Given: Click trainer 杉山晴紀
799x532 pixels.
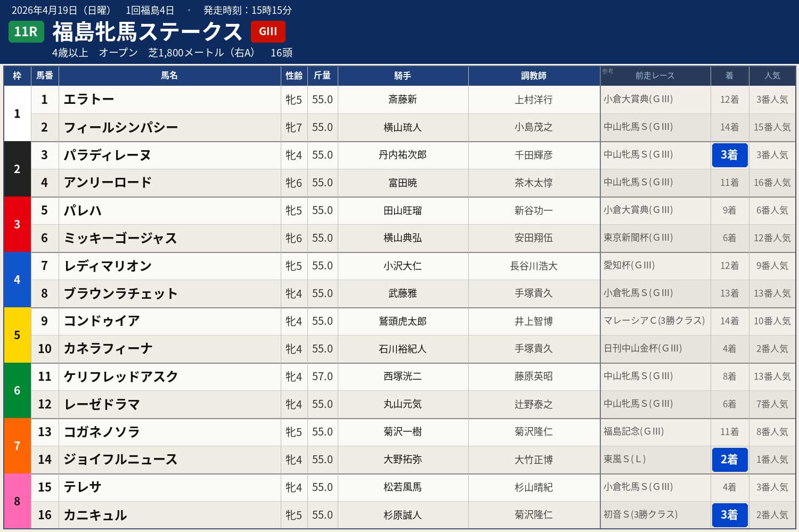Looking at the screenshot, I should pyautogui.click(x=534, y=487).
